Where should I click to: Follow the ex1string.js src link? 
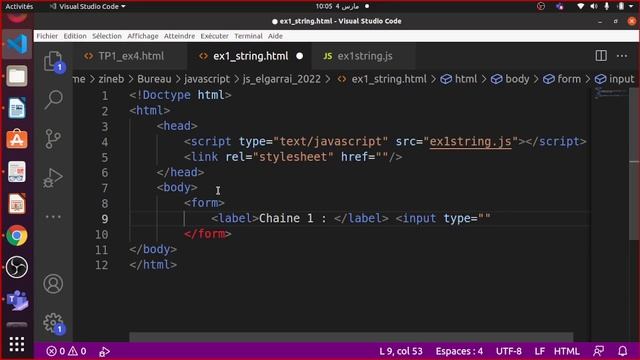pos(471,142)
